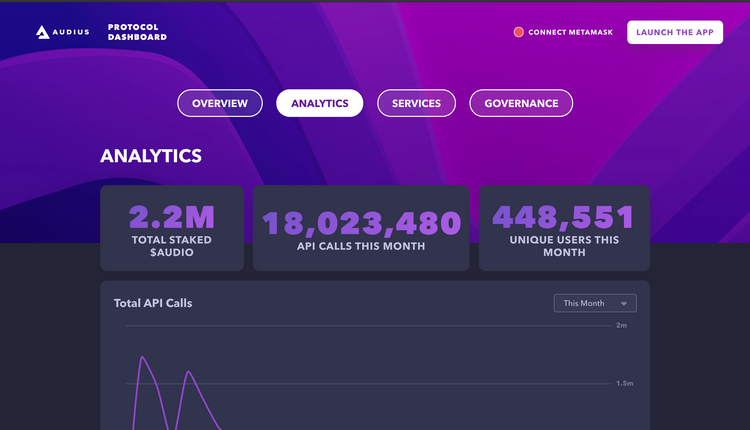Image resolution: width=750 pixels, height=430 pixels.
Task: Click the first peak of the API calls line
Action: [142, 357]
